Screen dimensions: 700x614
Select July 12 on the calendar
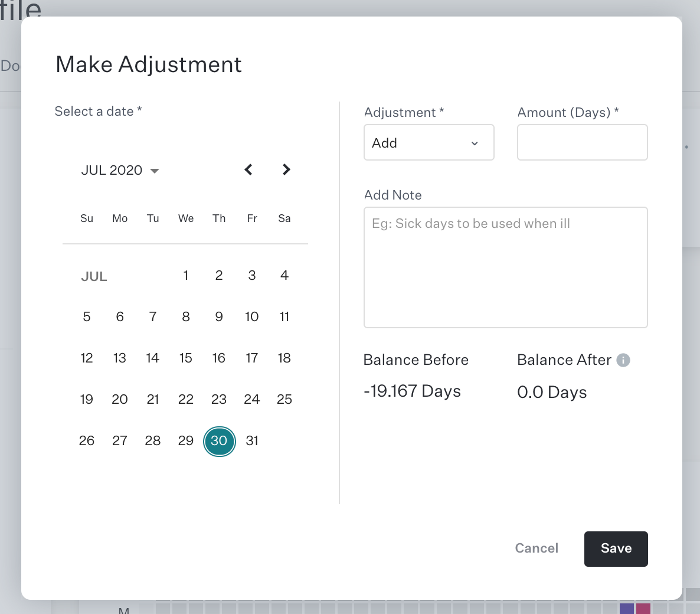pos(87,358)
